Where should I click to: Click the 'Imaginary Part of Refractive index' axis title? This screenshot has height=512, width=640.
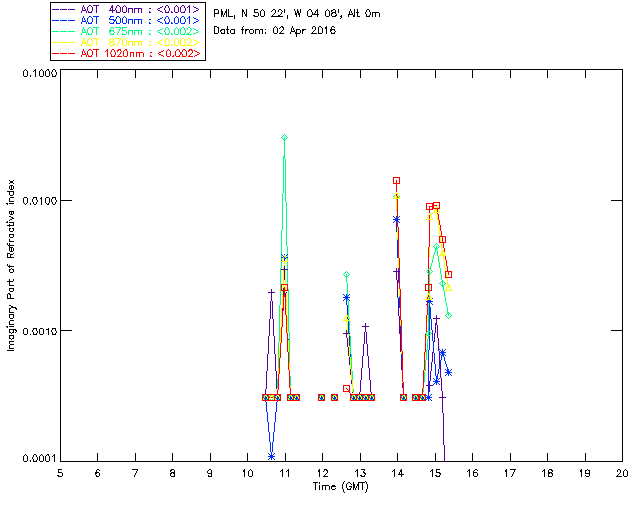11,265
